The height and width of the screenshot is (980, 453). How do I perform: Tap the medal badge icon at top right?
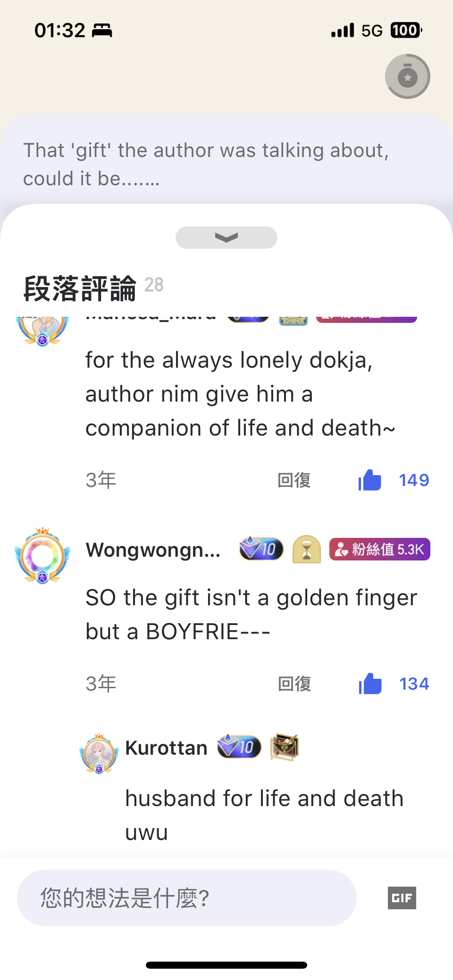tap(408, 76)
